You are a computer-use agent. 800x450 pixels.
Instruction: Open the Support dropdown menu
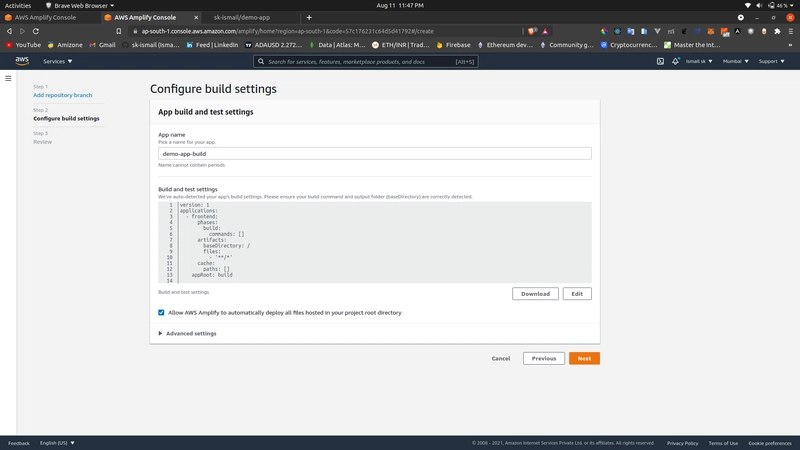(x=771, y=61)
